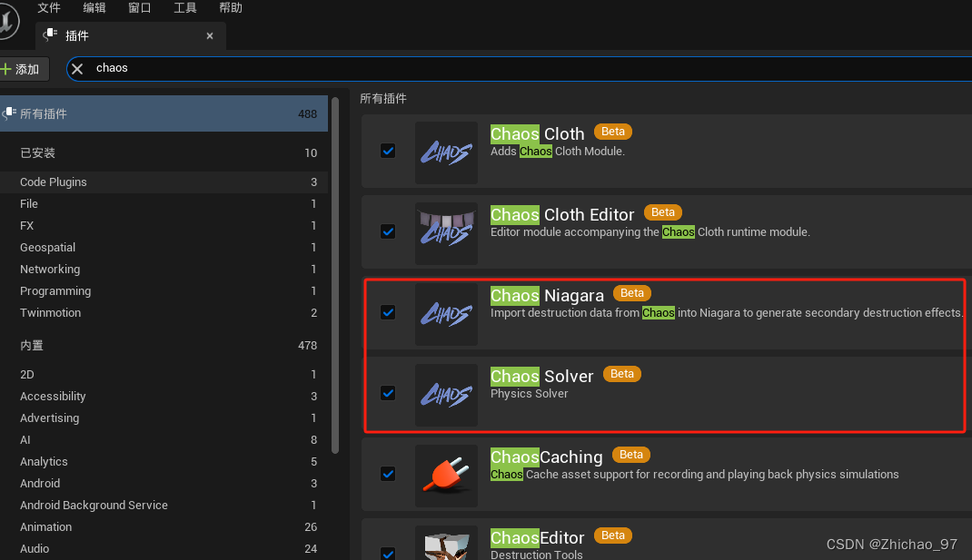
Task: Click the ChaosEditor plugin thumbnail
Action: [446, 544]
